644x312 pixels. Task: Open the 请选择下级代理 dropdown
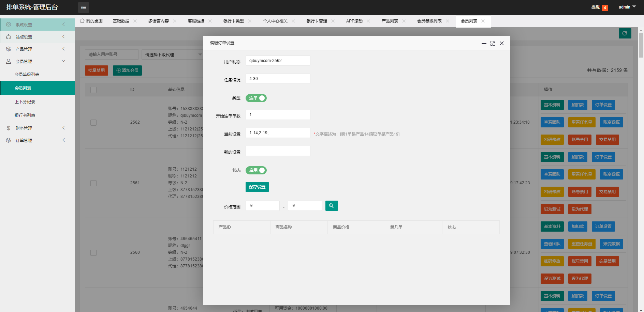point(172,54)
